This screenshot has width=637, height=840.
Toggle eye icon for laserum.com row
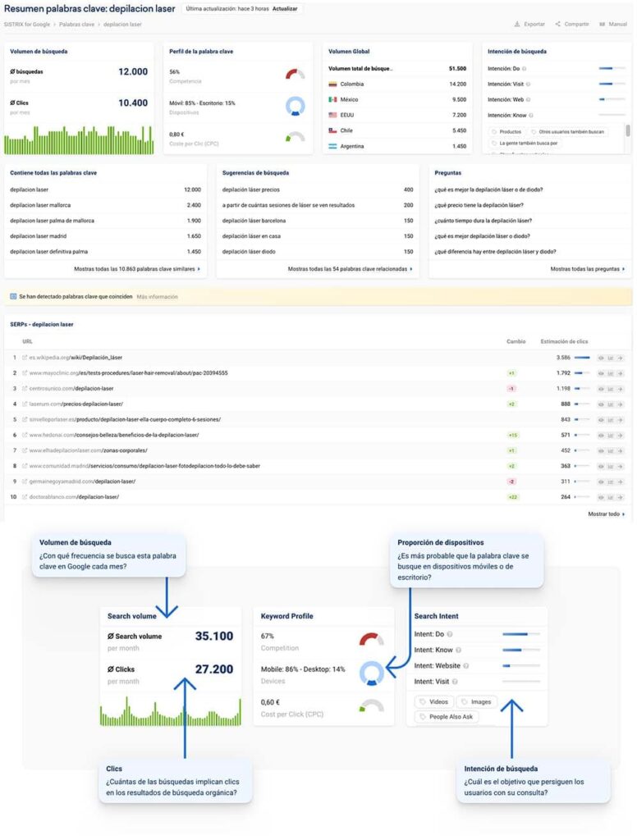[x=601, y=404]
